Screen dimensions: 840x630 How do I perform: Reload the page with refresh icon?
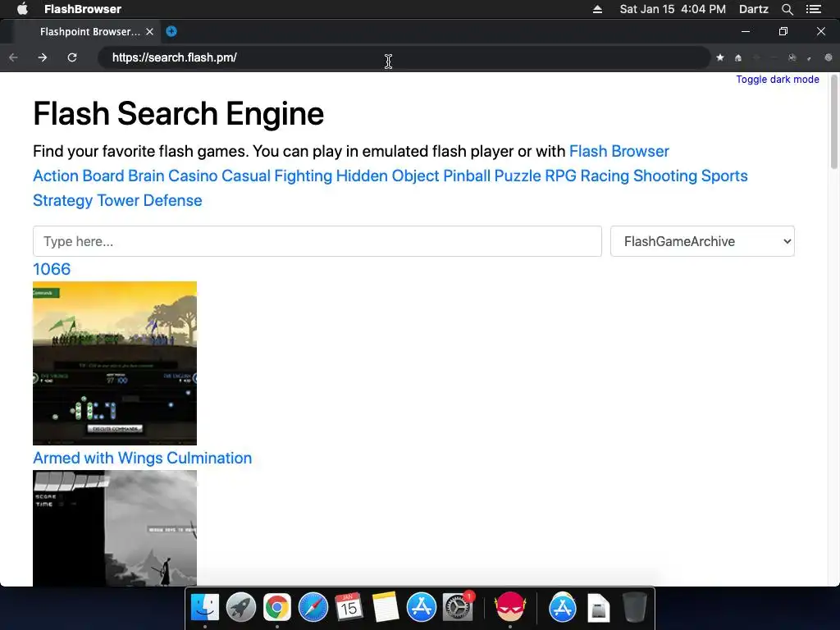(72, 57)
